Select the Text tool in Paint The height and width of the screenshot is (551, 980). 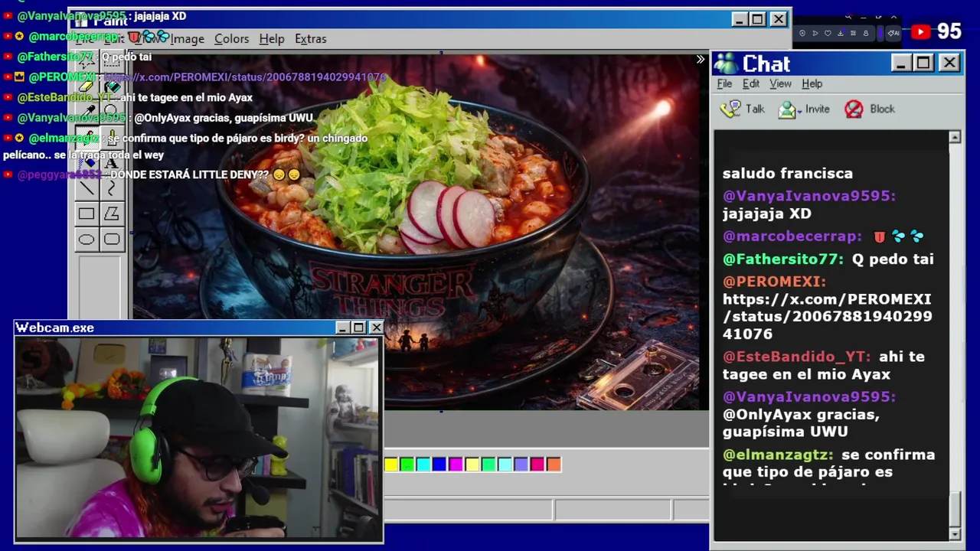112,162
